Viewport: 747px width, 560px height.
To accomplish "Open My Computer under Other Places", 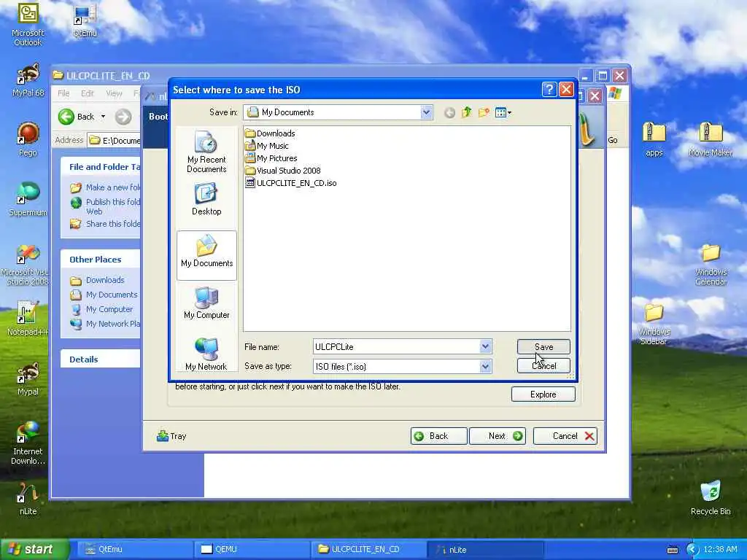I will pos(101,309).
